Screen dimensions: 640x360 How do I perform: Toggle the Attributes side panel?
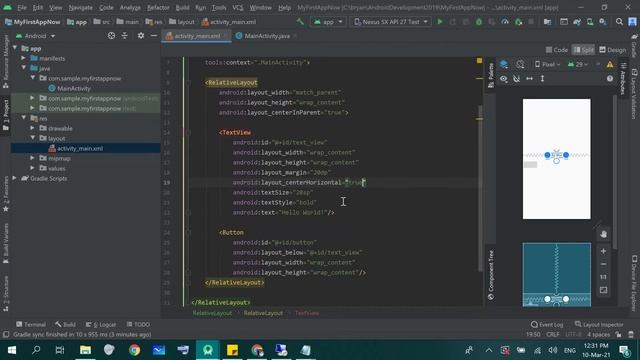(623, 78)
